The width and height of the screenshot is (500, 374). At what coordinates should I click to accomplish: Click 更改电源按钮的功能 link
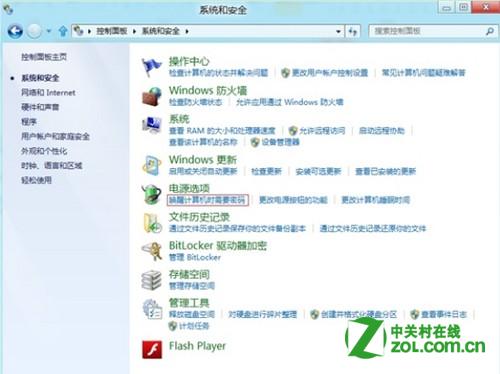click(293, 200)
